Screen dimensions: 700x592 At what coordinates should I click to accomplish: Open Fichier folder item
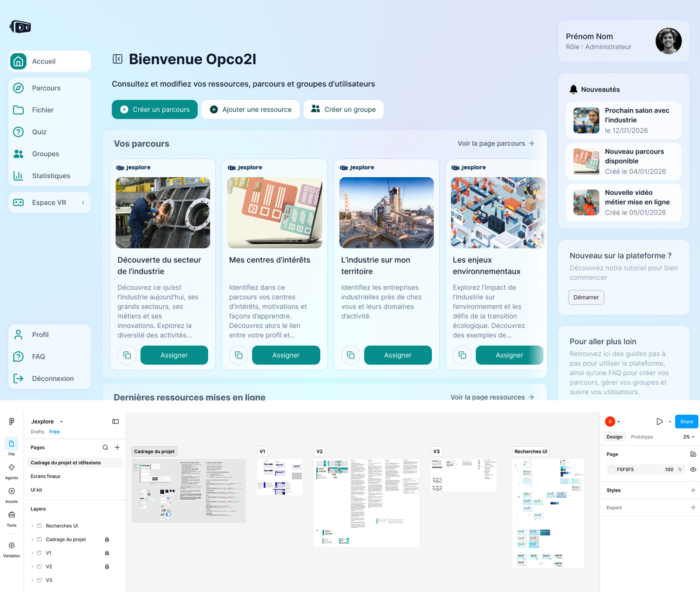pyautogui.click(x=49, y=110)
